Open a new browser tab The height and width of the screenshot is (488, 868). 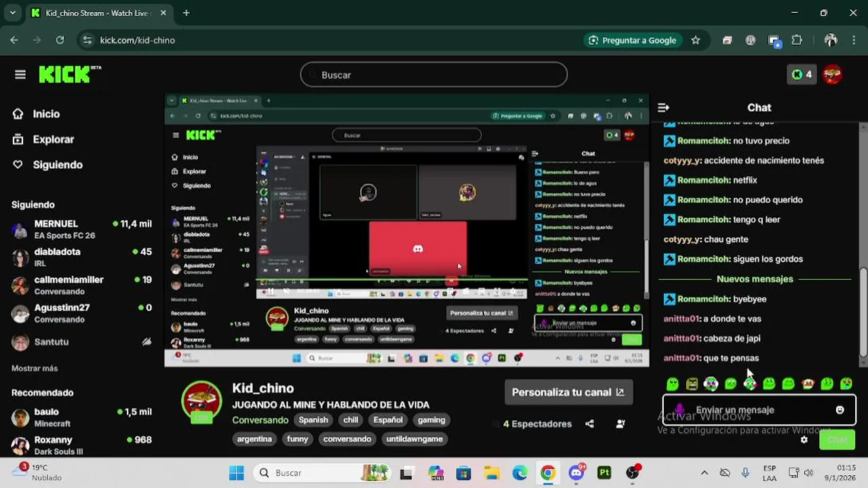point(186,13)
